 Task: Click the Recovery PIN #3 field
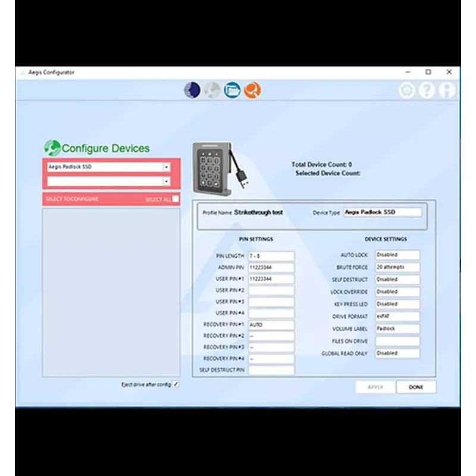(271, 347)
